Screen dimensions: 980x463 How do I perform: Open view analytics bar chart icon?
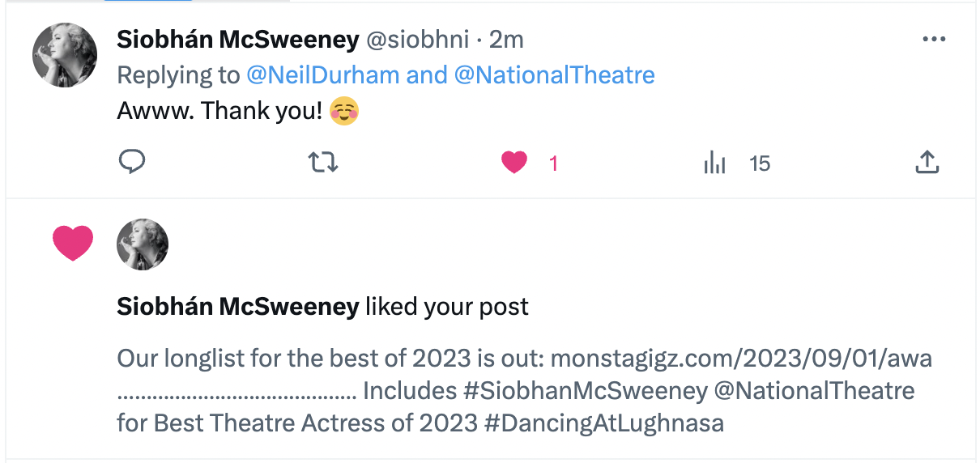tap(714, 164)
